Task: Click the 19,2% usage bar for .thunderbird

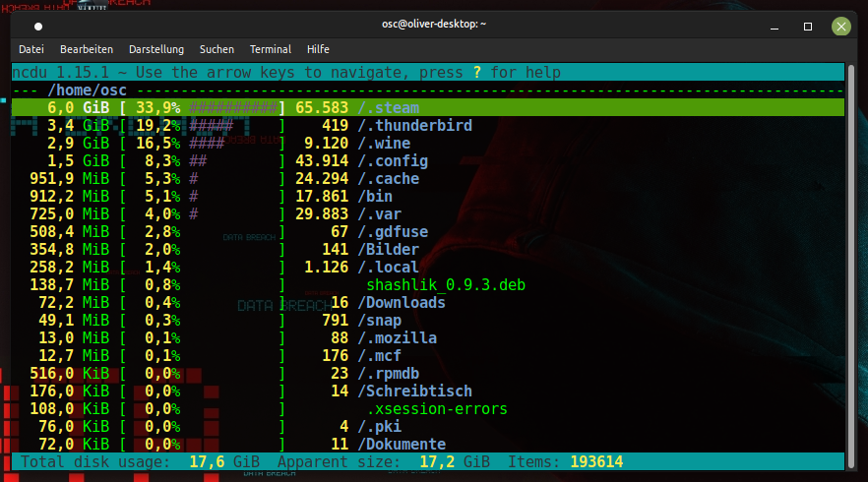Action: click(x=211, y=126)
